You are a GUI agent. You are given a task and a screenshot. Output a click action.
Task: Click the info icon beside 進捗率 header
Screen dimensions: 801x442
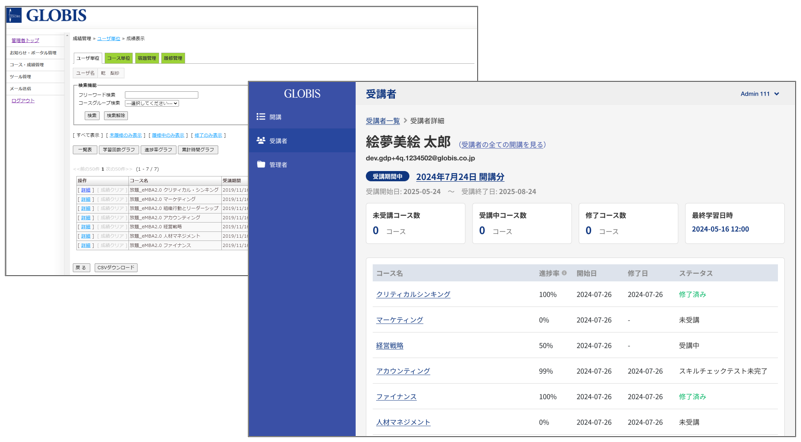click(565, 273)
